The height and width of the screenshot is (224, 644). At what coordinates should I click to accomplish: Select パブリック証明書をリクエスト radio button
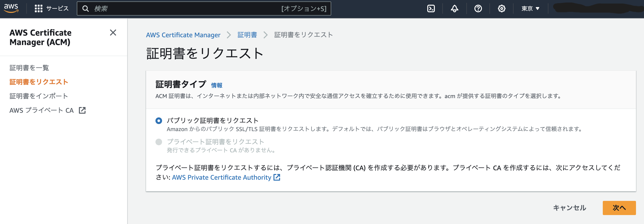coord(159,121)
